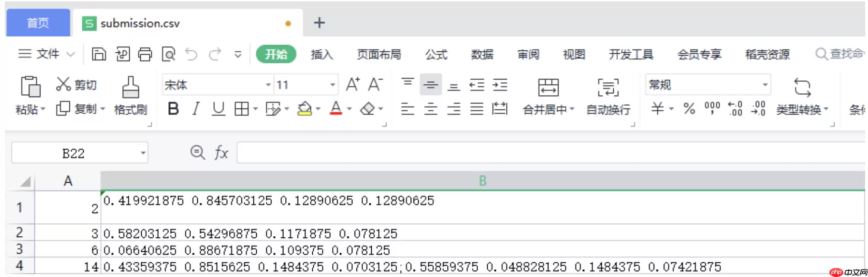Center text horizontally
The image size is (868, 277).
click(431, 109)
